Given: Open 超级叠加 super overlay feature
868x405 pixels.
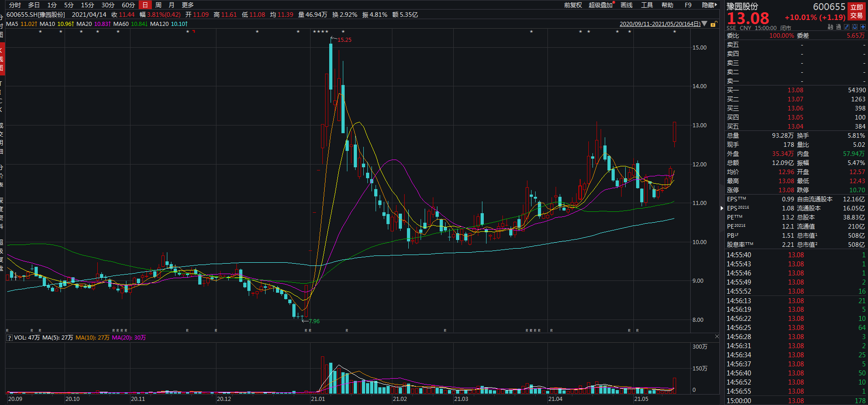Looking at the screenshot, I should tap(601, 5).
